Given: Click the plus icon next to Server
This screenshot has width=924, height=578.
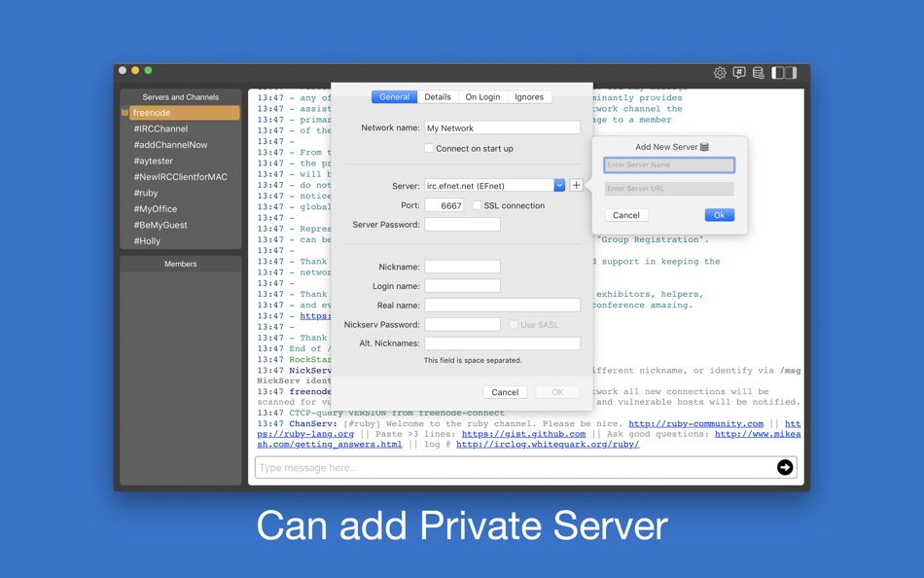Looking at the screenshot, I should 577,185.
